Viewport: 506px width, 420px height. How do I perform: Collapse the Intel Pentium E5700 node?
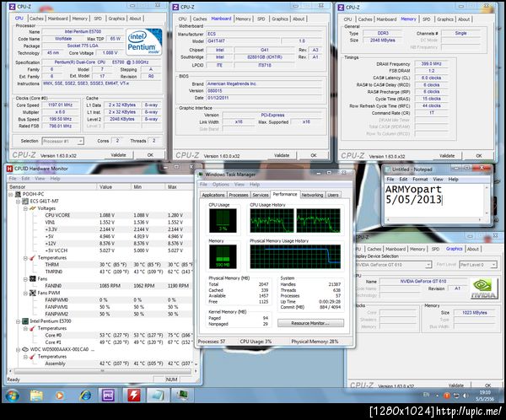tap(18, 321)
